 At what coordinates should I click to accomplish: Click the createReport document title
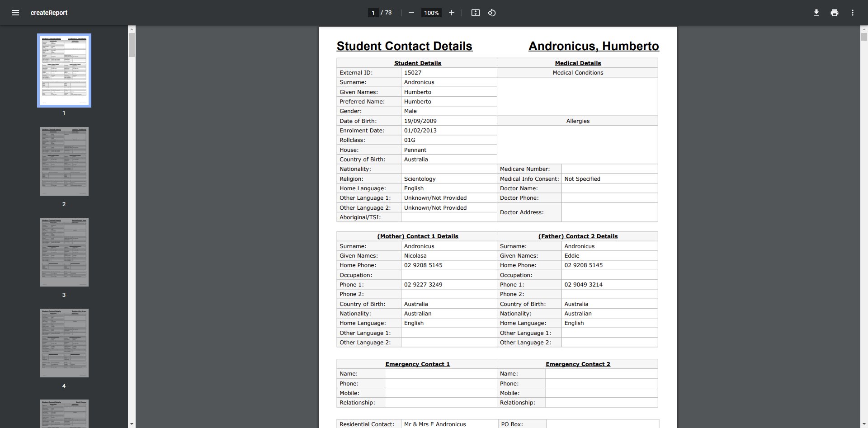coord(49,13)
